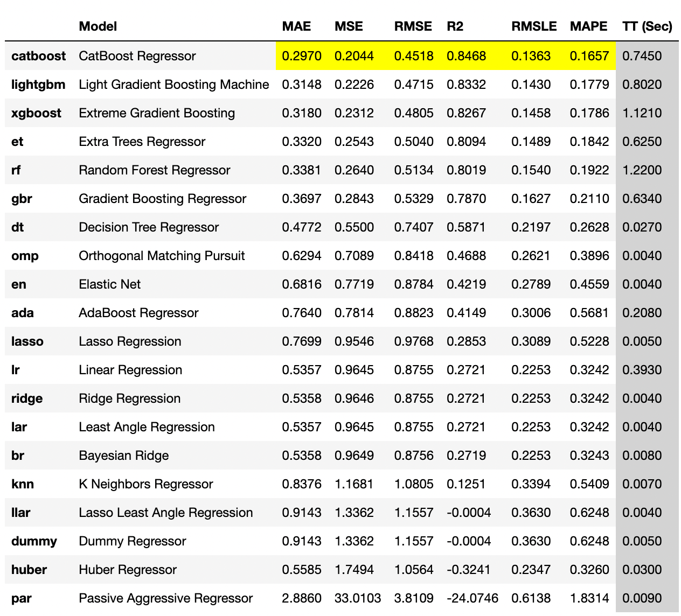
Task: Click Elastic Net's MAE value 0.6816
Action: point(302,284)
